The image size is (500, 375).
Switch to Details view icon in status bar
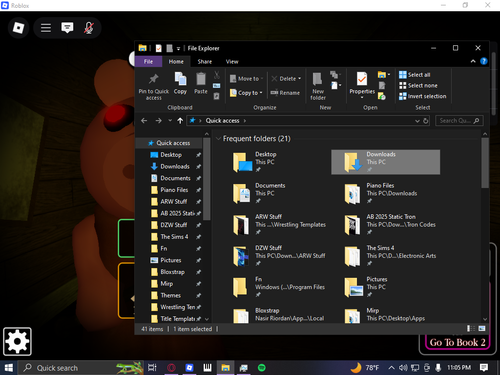point(471,329)
